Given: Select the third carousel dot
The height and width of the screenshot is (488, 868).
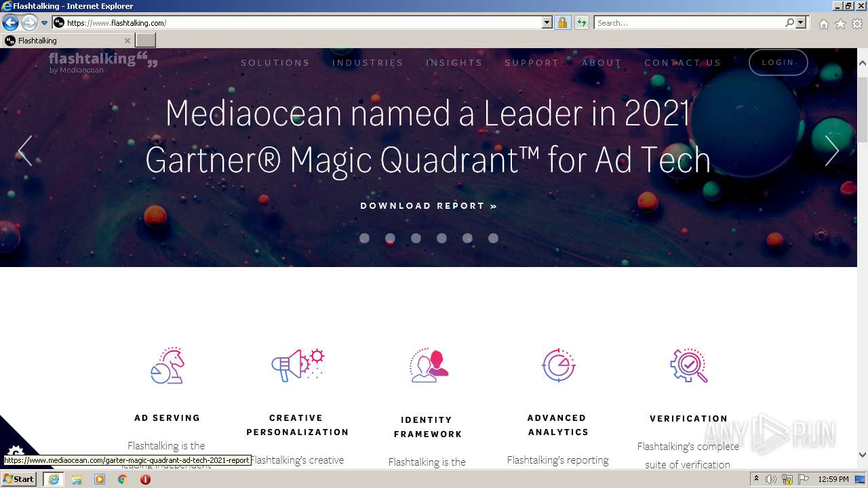Looking at the screenshot, I should [x=416, y=238].
